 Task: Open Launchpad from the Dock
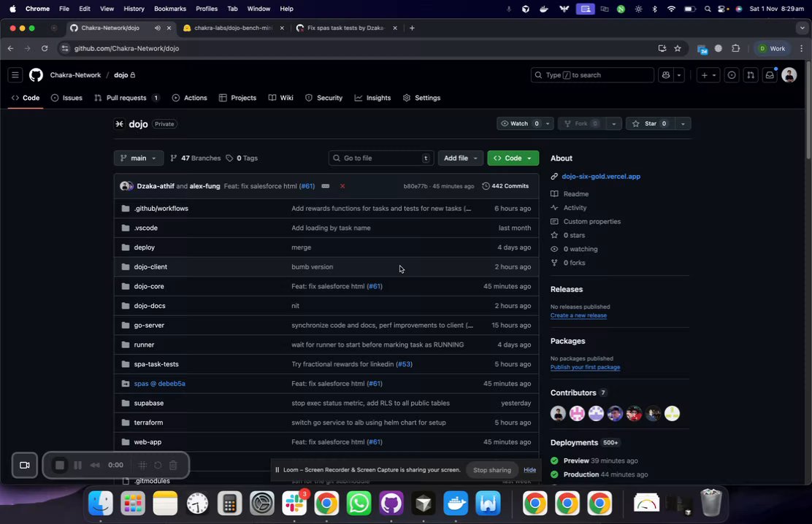pyautogui.click(x=133, y=504)
